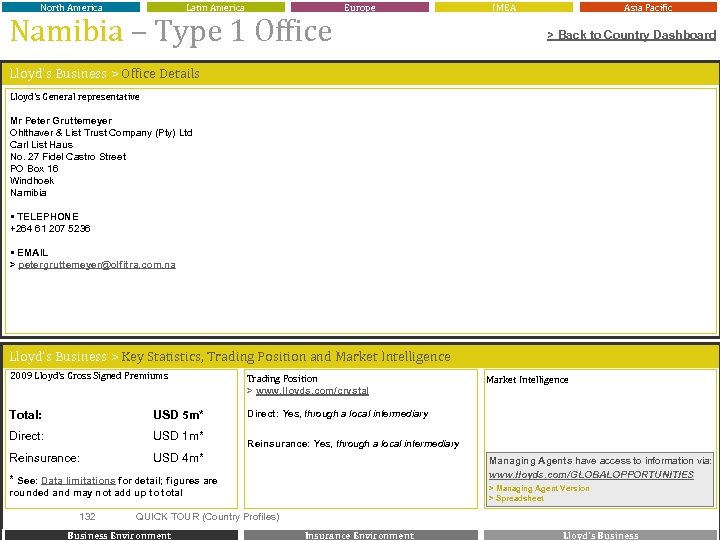Select the name Mr Peter Gruttemeyer
The height and width of the screenshot is (540, 720).
click(x=61, y=121)
